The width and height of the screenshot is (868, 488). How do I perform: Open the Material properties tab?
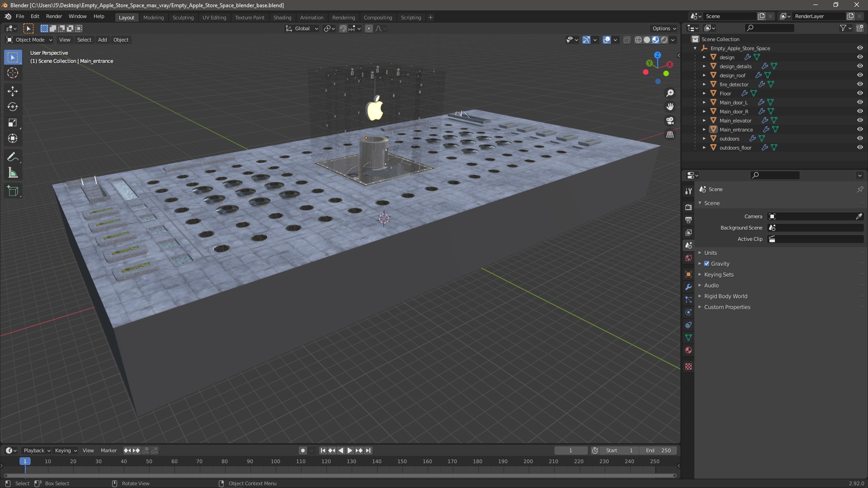coord(689,350)
